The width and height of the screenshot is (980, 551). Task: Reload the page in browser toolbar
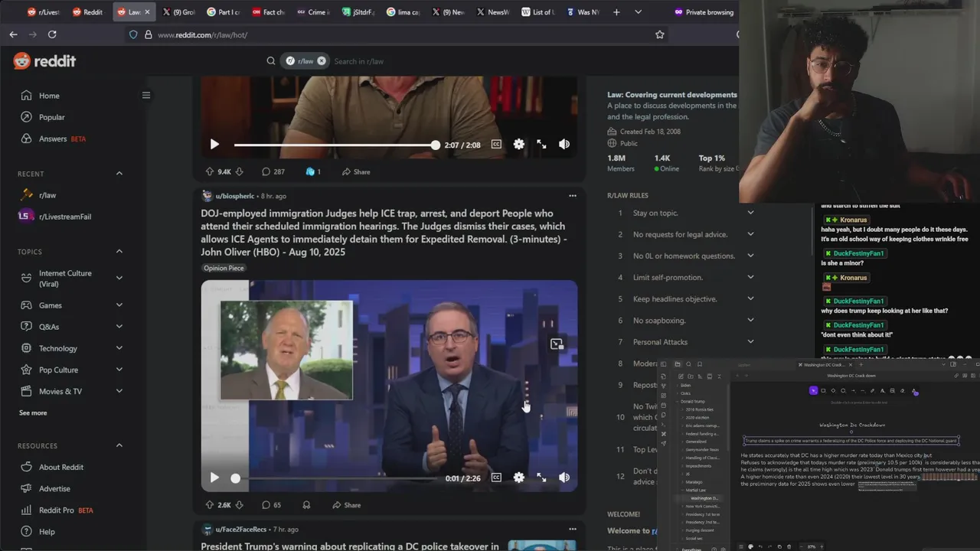click(x=52, y=34)
